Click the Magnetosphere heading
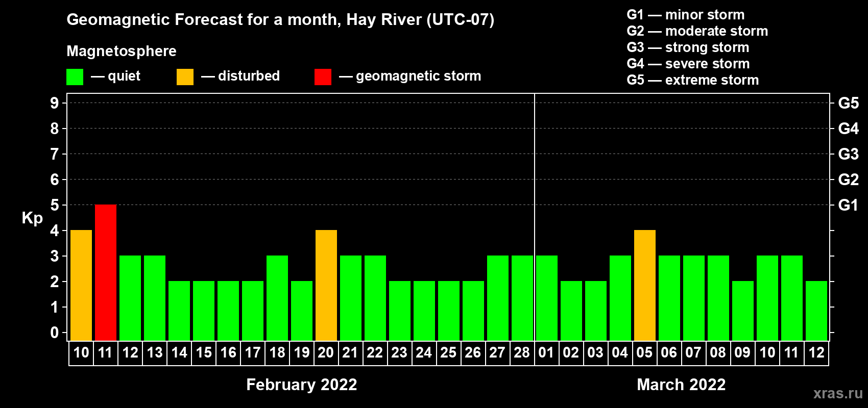 click(122, 52)
